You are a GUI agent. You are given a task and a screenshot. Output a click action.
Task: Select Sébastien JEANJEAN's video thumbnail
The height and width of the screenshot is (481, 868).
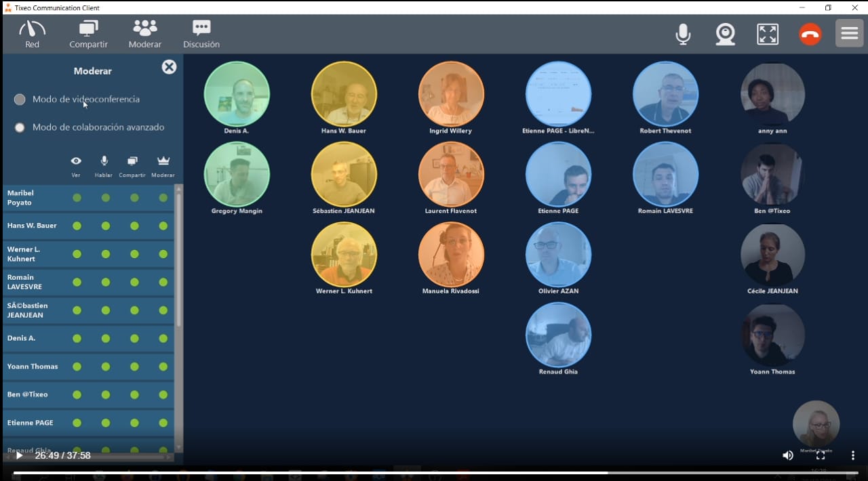(344, 174)
